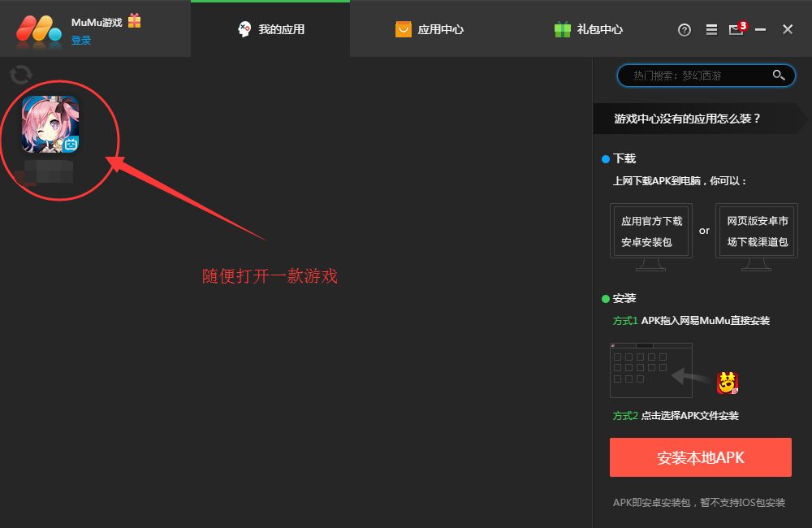
Task: Click the search magnifier in the search bar
Action: [779, 76]
